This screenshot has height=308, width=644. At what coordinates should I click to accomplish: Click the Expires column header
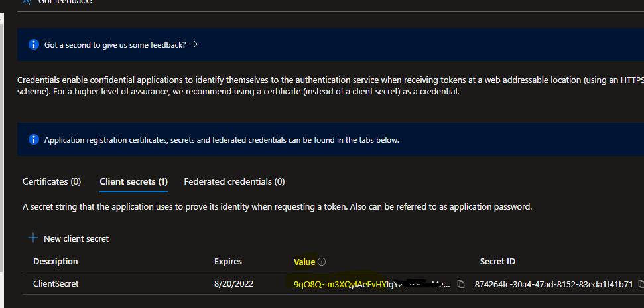coord(227,262)
